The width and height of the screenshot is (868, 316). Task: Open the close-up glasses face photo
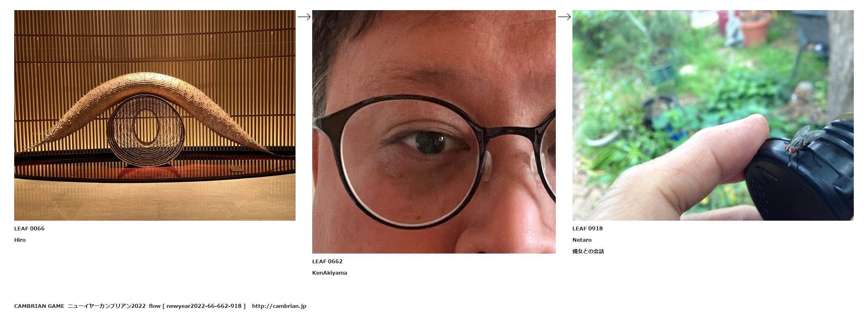(x=434, y=132)
